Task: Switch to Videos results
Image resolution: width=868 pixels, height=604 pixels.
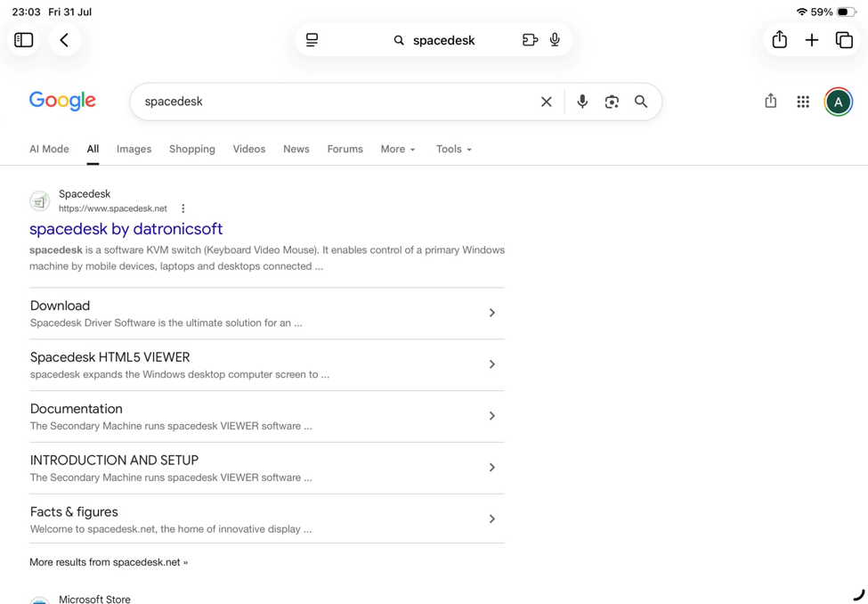Action: (x=249, y=149)
